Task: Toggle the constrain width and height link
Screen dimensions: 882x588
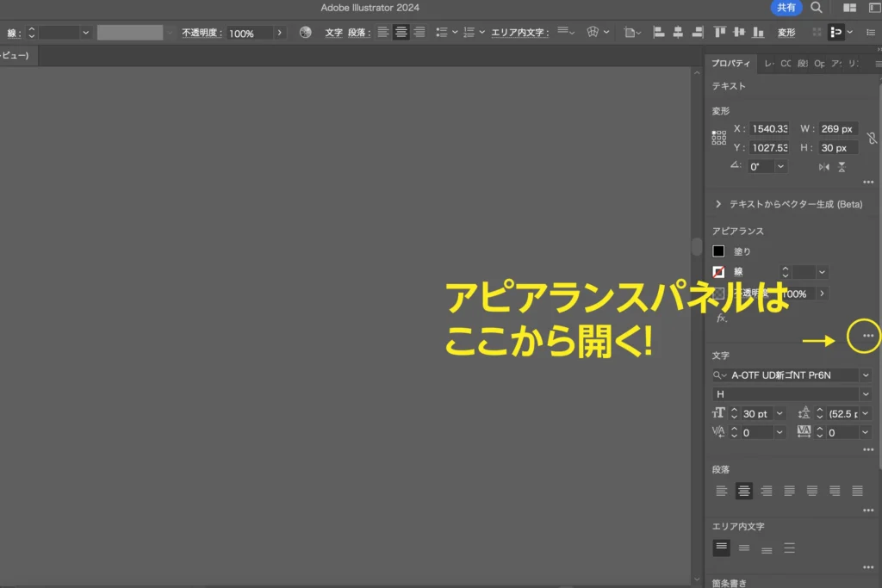Action: [x=872, y=138]
